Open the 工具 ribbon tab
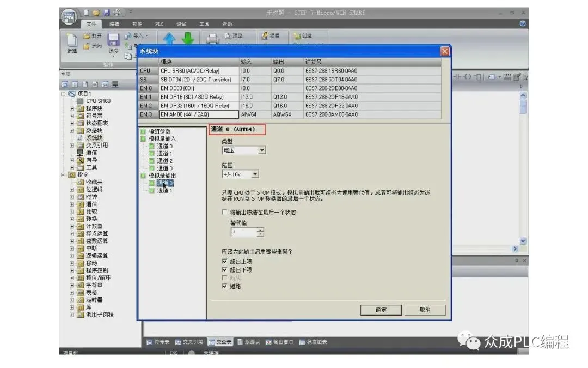 pyautogui.click(x=204, y=24)
